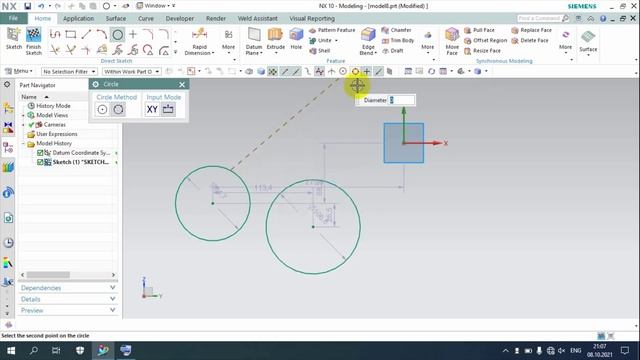640x360 pixels.
Task: Toggle the Sketch (1) checkbox
Action: [40, 162]
